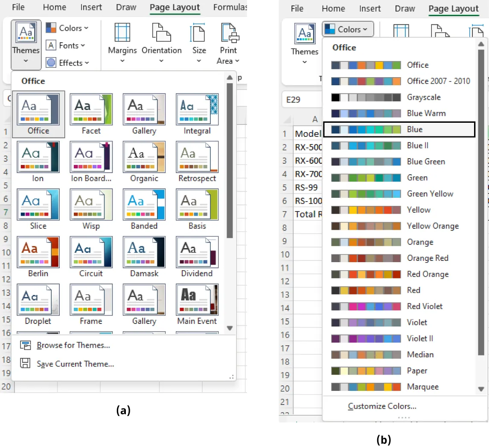489x448 pixels.
Task: Choose the Integral theme
Action: click(x=197, y=114)
